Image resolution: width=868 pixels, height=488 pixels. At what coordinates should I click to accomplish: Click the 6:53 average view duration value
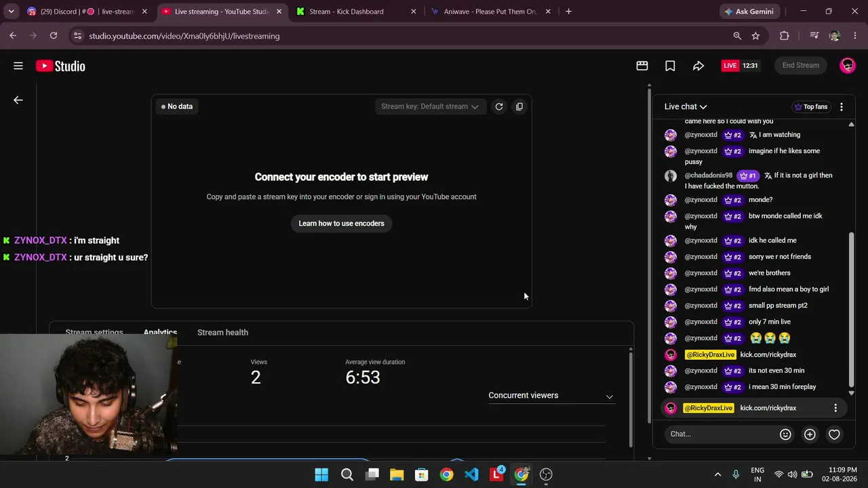(x=363, y=378)
